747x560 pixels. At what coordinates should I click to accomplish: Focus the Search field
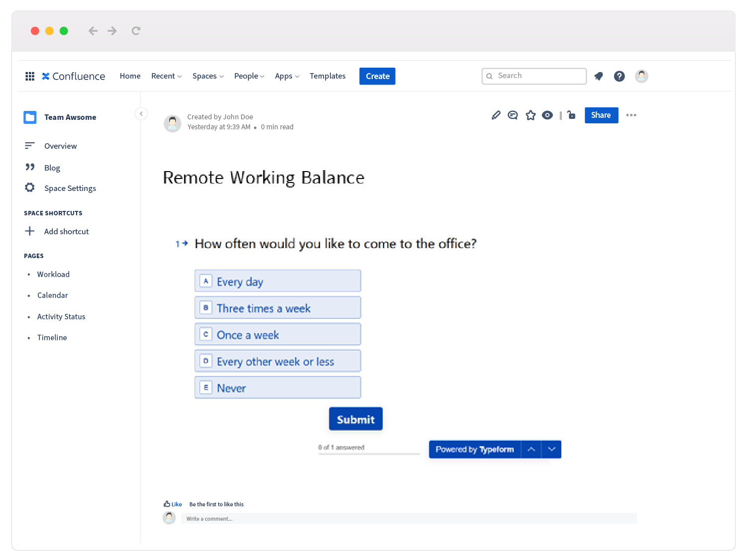[534, 76]
